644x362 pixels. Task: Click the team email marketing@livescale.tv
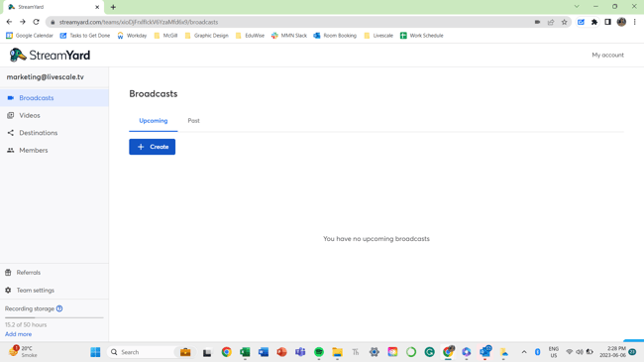coord(46,77)
